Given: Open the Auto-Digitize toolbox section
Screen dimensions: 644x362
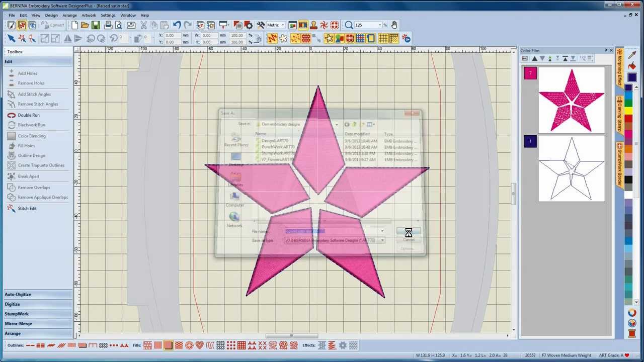Looking at the screenshot, I should tap(38, 294).
